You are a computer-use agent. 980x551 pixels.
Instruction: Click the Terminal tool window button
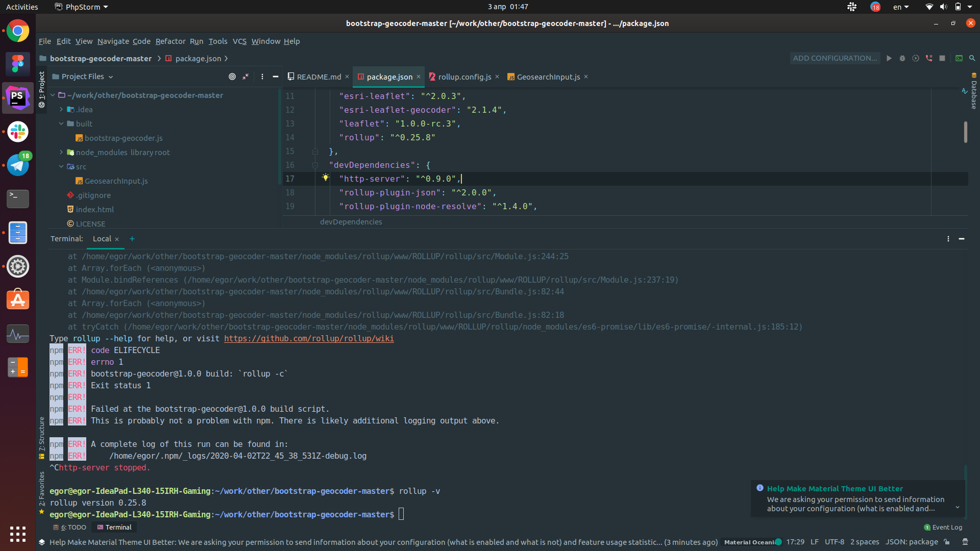point(114,527)
